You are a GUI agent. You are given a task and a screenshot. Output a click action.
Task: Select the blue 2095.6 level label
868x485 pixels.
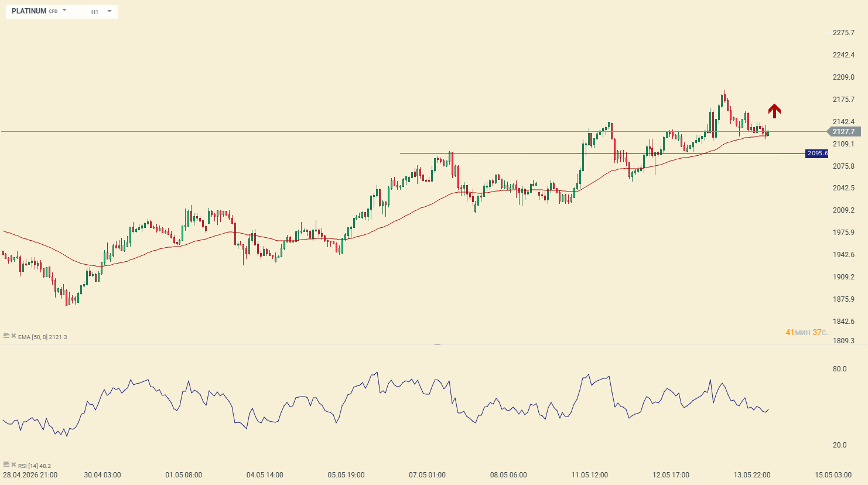click(816, 153)
